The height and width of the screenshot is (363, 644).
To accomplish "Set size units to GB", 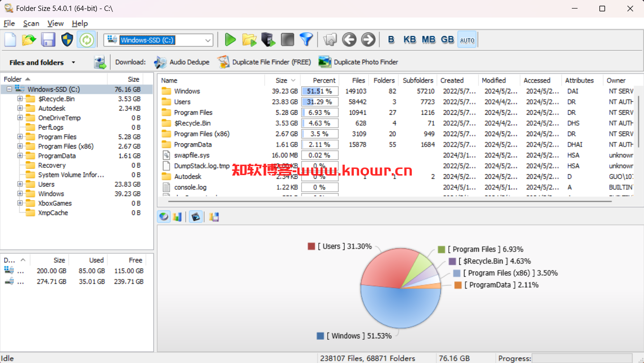I will [x=447, y=40].
